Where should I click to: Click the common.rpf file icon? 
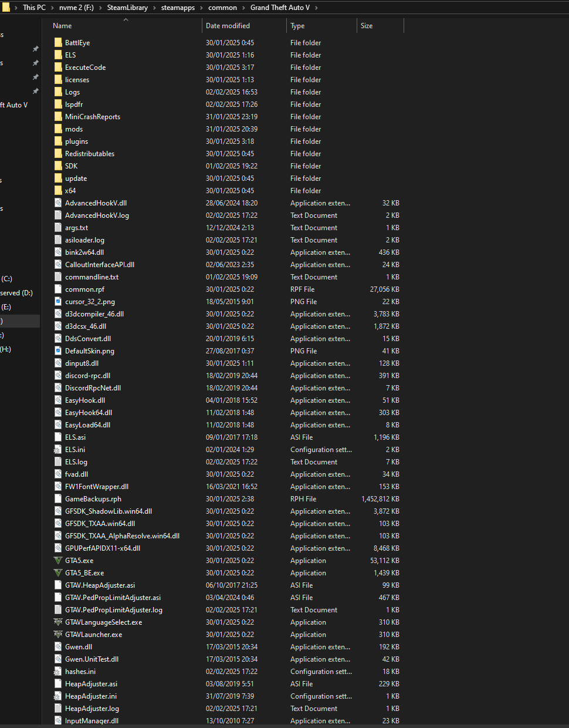[58, 289]
